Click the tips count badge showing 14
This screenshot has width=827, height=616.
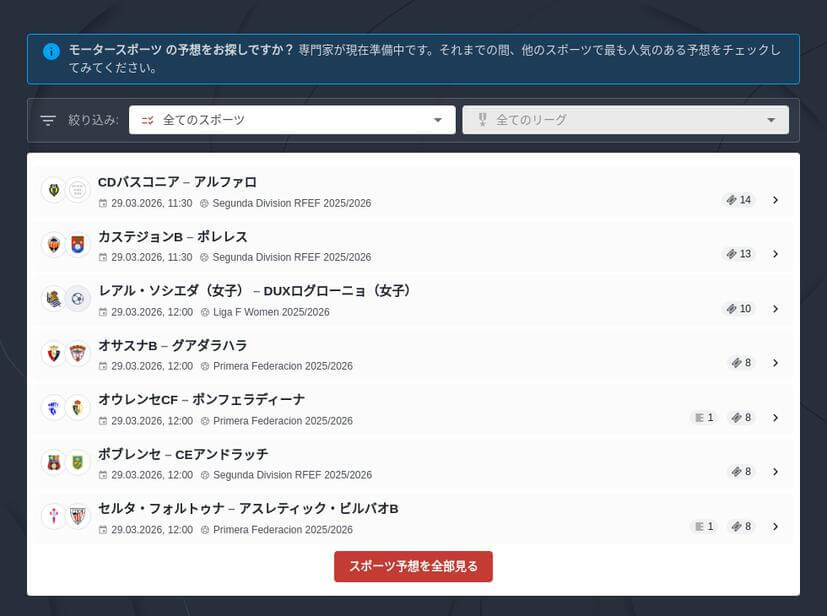[739, 200]
